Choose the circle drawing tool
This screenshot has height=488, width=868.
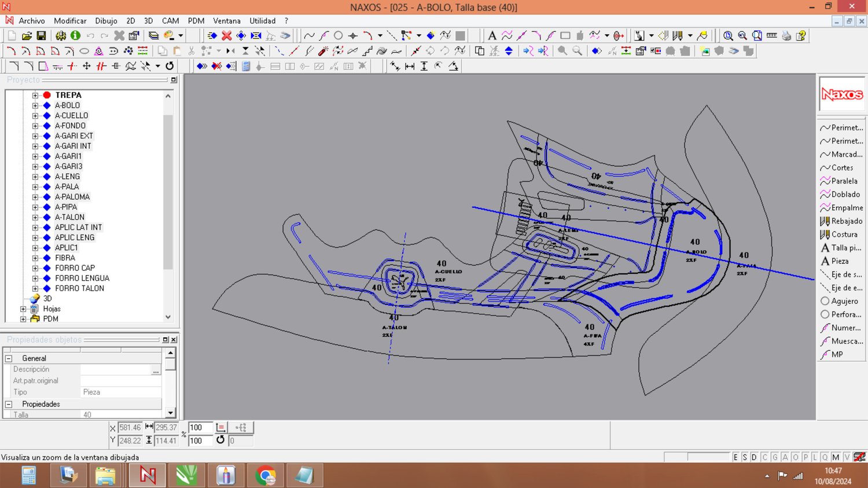tap(339, 36)
